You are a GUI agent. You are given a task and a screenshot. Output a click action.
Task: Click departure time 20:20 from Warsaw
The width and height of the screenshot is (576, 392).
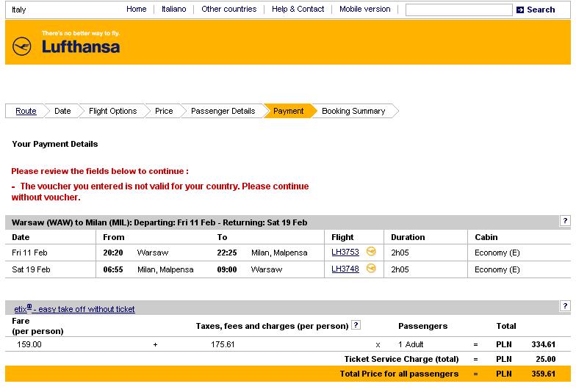[x=113, y=253]
